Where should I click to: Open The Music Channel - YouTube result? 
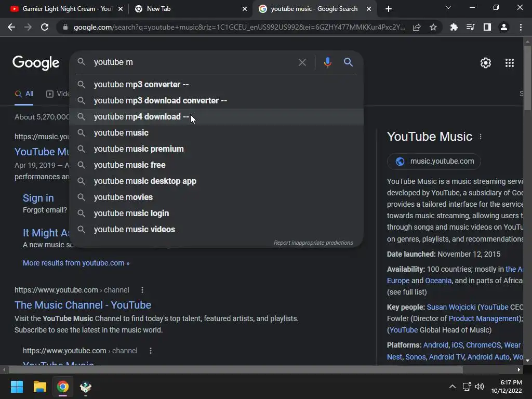coord(83,305)
